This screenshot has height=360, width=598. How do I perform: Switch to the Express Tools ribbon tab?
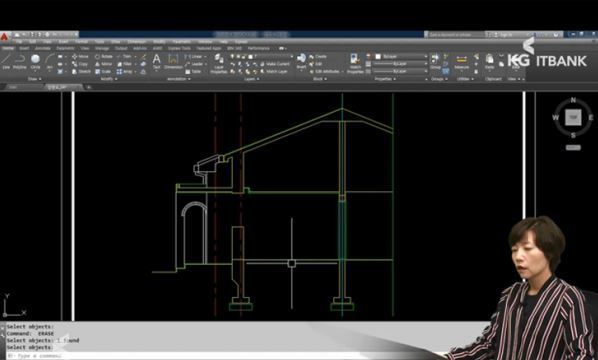click(x=179, y=48)
